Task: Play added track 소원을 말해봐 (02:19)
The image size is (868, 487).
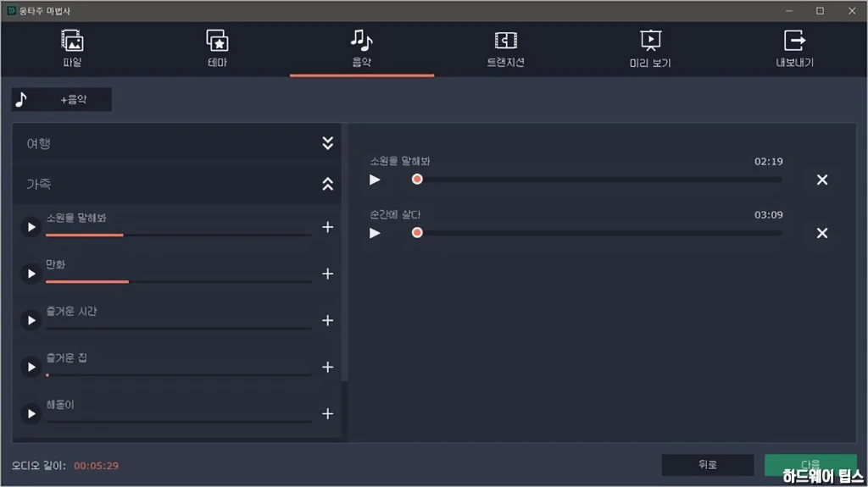Action: coord(375,180)
